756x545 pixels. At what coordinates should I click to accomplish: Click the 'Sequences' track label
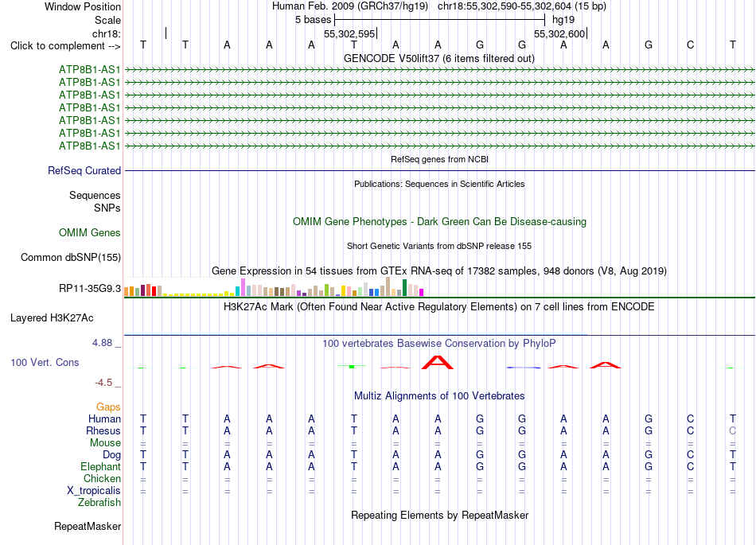point(95,195)
